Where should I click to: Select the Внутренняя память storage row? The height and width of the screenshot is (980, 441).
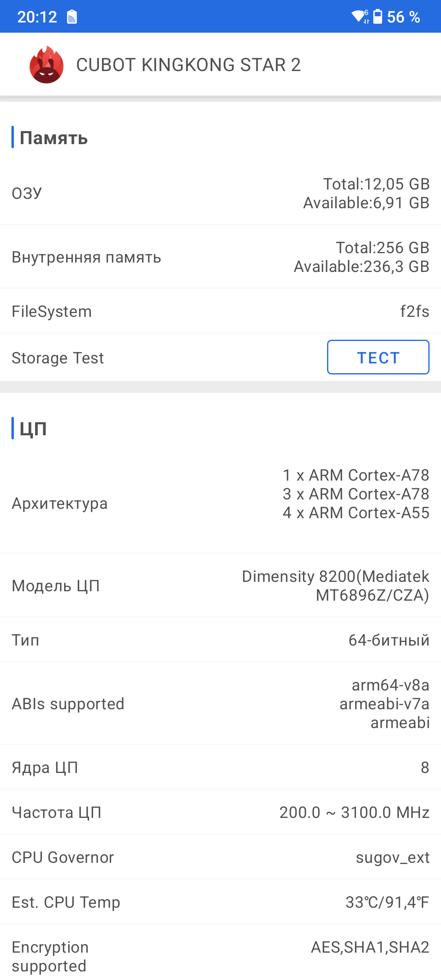coord(220,257)
